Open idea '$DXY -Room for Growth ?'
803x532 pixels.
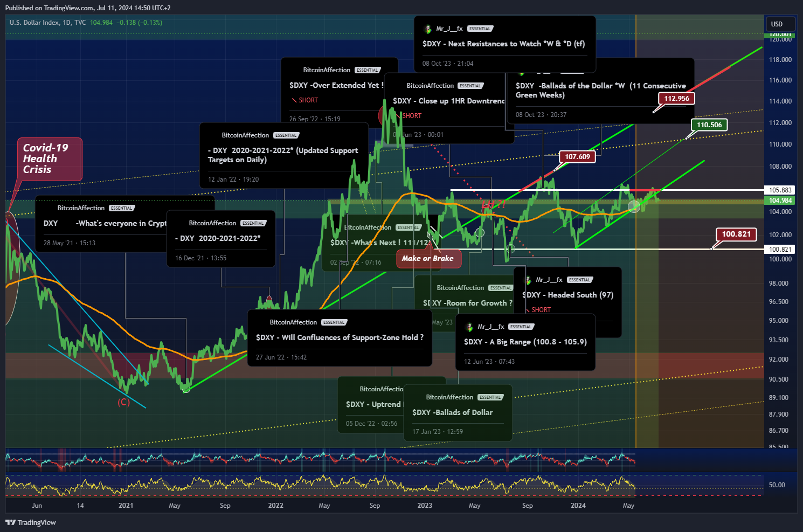point(467,303)
